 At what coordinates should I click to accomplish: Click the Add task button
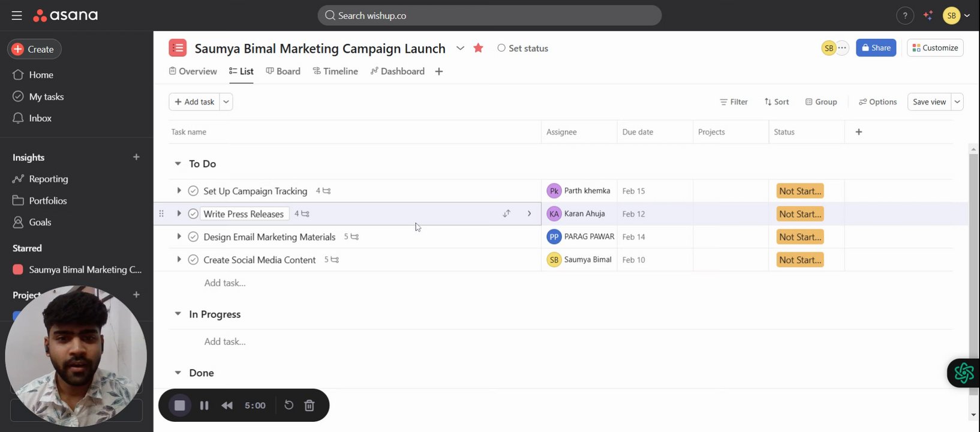pyautogui.click(x=194, y=102)
